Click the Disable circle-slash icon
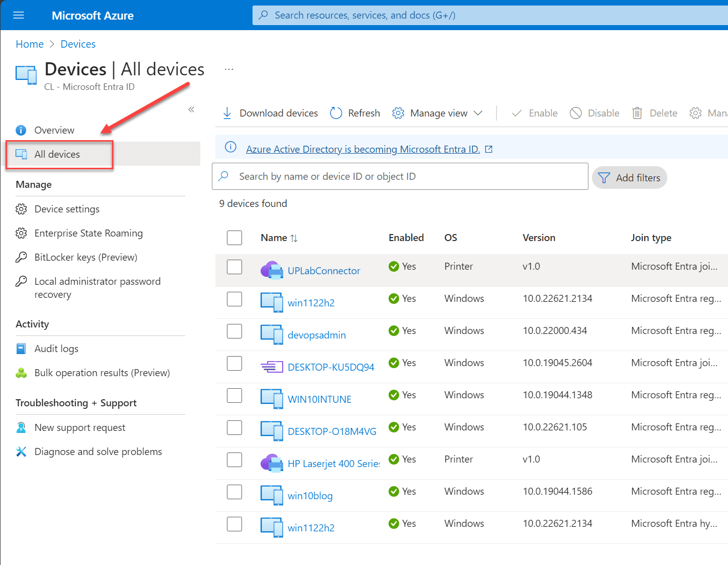The image size is (728, 565). (x=576, y=113)
